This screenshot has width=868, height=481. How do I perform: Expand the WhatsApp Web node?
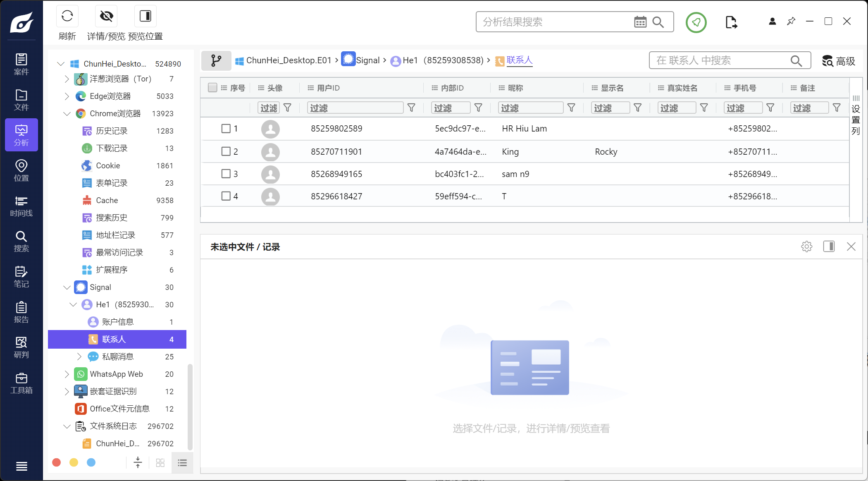point(67,374)
